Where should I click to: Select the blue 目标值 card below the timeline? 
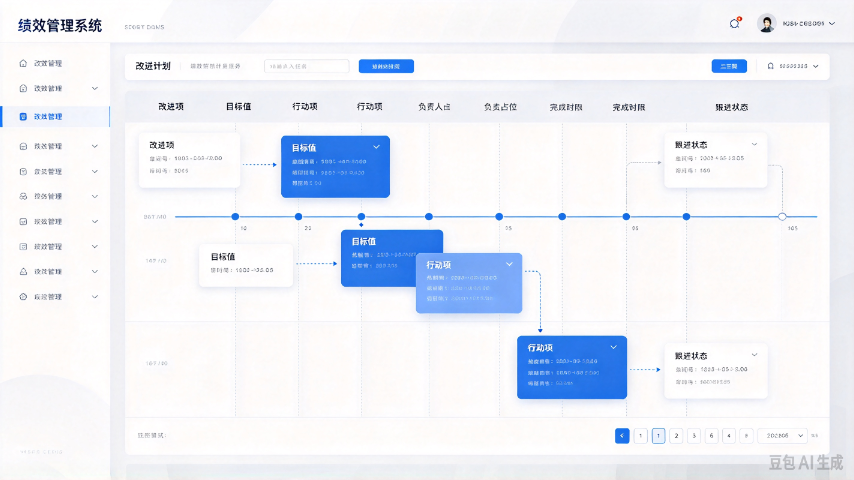pyautogui.click(x=379, y=257)
